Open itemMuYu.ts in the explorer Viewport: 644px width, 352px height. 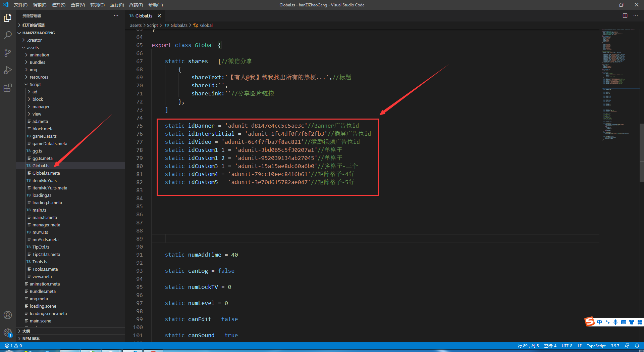click(70, 180)
